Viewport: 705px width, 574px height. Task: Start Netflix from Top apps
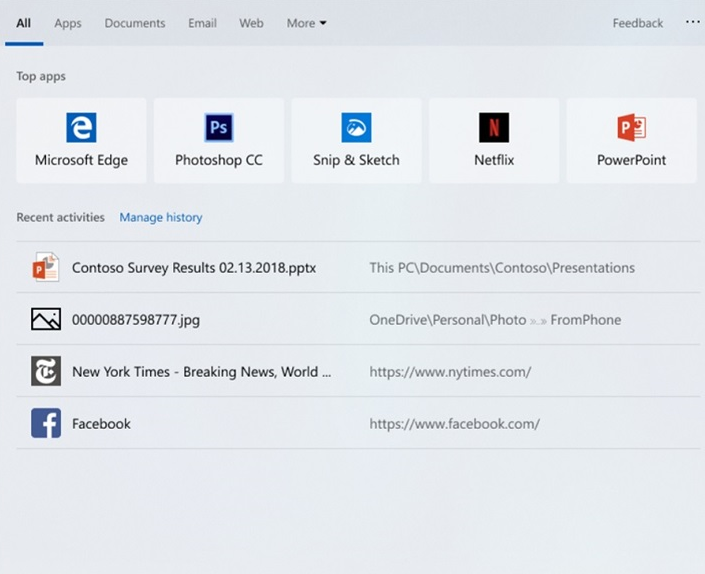[x=494, y=140]
